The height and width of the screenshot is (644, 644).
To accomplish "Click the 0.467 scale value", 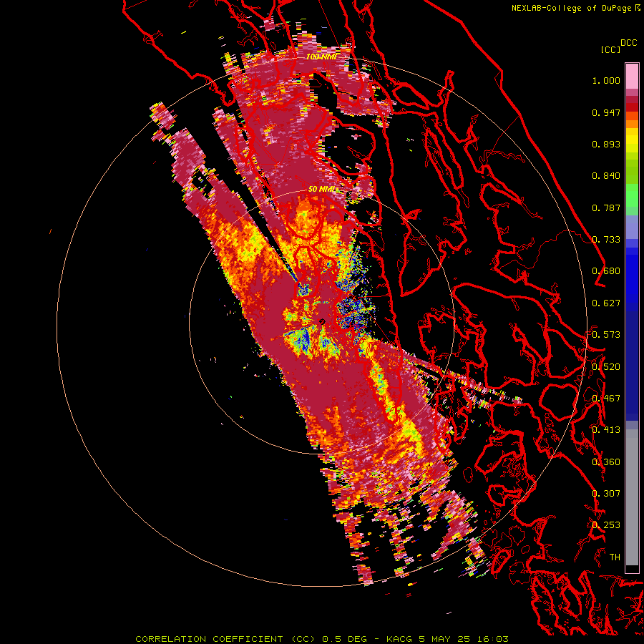I will tap(606, 399).
